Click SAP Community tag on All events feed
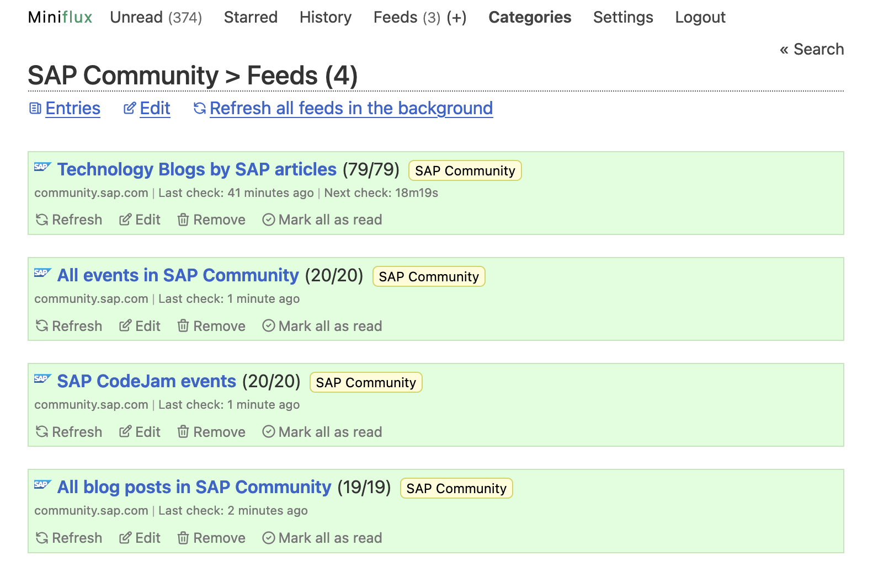Viewport: 873px width, 588px height. [x=429, y=276]
